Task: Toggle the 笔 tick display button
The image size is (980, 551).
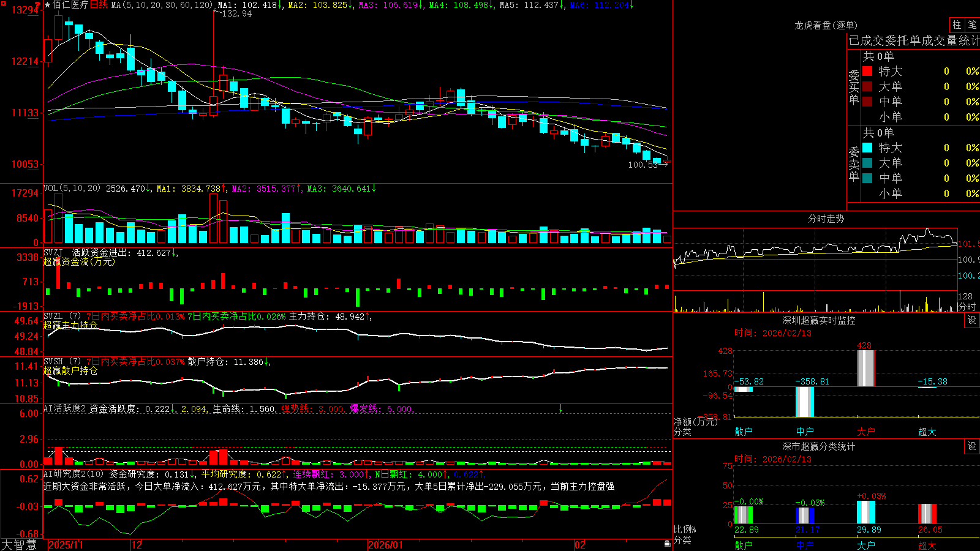Action: 972,24
